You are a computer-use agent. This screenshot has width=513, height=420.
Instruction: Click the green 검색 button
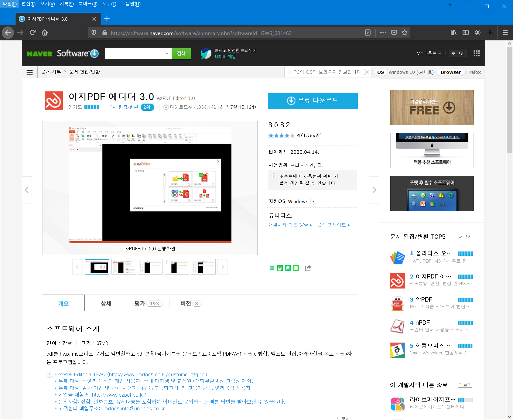[x=181, y=54]
